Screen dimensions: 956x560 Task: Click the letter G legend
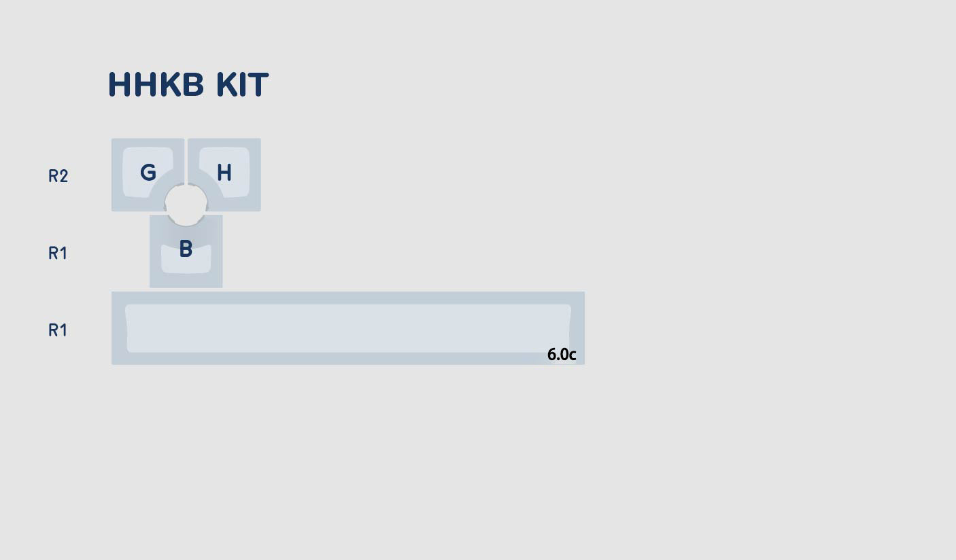(148, 173)
